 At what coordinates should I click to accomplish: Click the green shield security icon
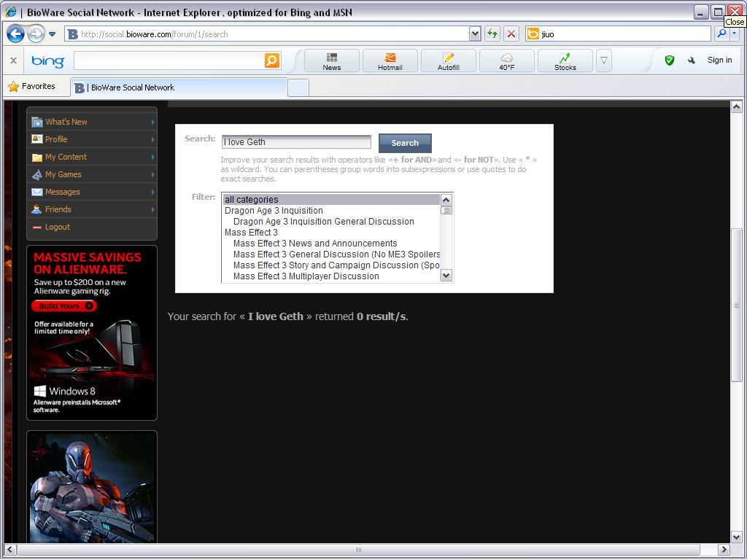pyautogui.click(x=669, y=61)
